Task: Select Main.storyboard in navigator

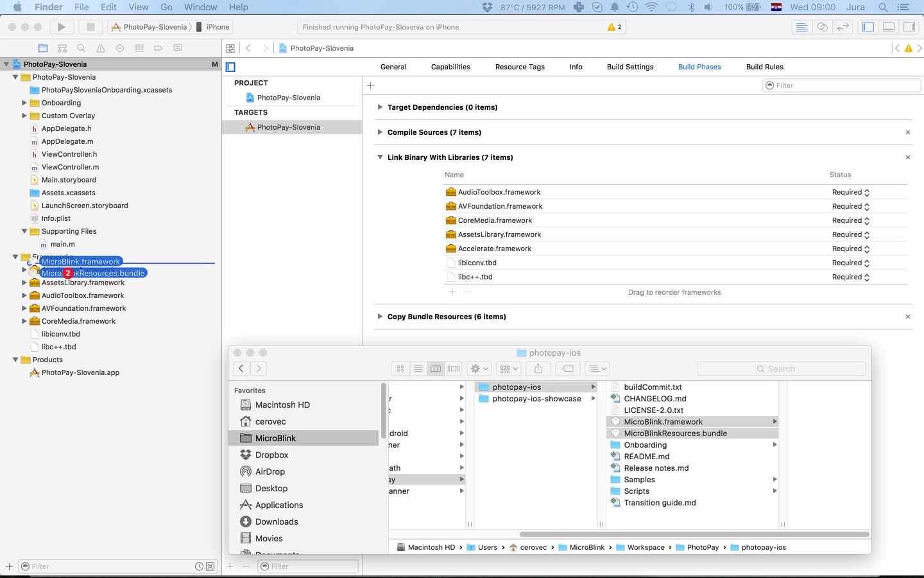Action: tap(69, 180)
